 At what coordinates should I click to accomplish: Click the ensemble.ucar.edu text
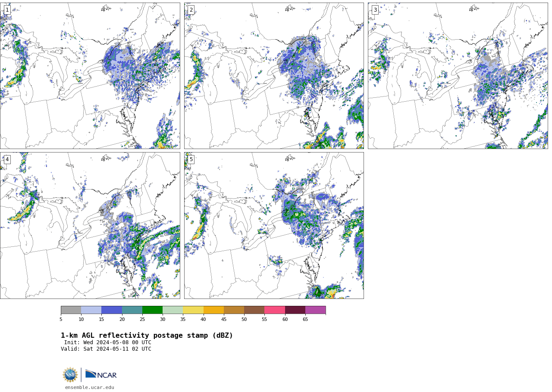(90, 387)
